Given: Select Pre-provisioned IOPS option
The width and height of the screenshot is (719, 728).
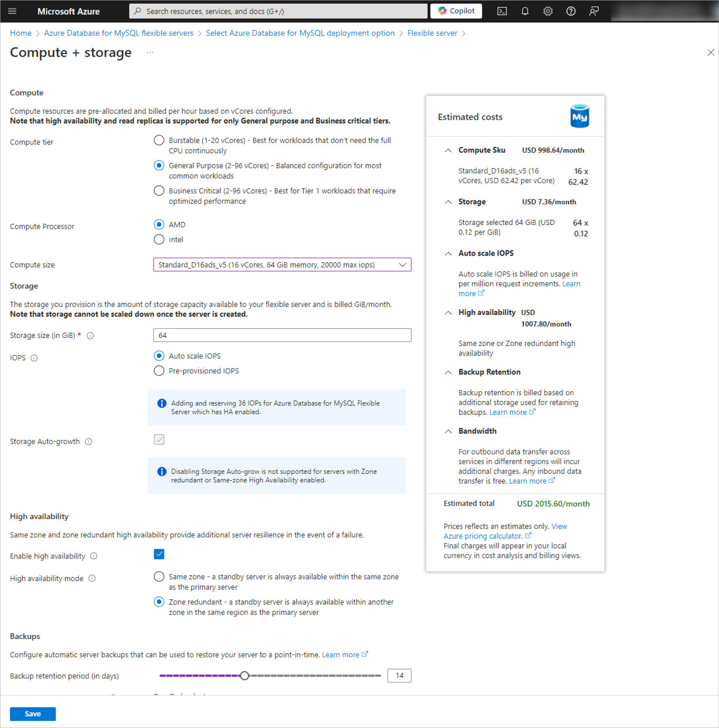Looking at the screenshot, I should 159,371.
